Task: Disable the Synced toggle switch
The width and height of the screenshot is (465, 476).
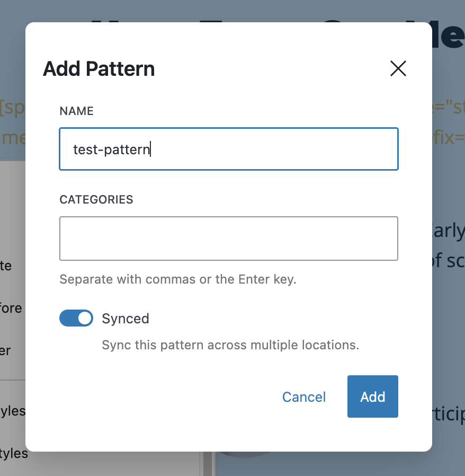Action: pos(76,318)
